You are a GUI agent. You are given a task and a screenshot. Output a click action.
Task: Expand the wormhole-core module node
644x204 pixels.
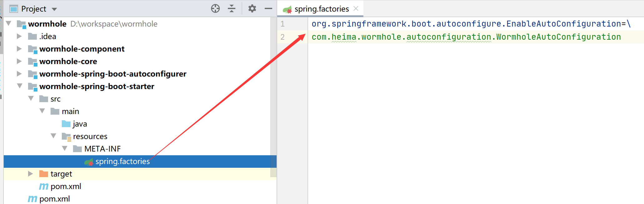[x=19, y=61]
